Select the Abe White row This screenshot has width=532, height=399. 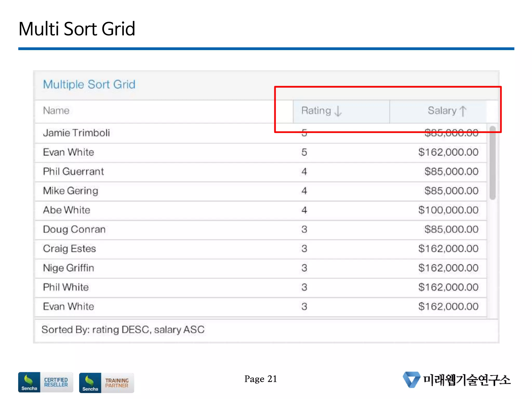click(x=66, y=210)
